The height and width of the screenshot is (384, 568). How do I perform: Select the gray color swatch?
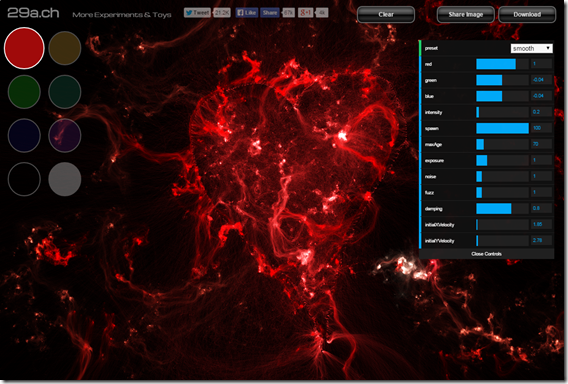tap(64, 179)
